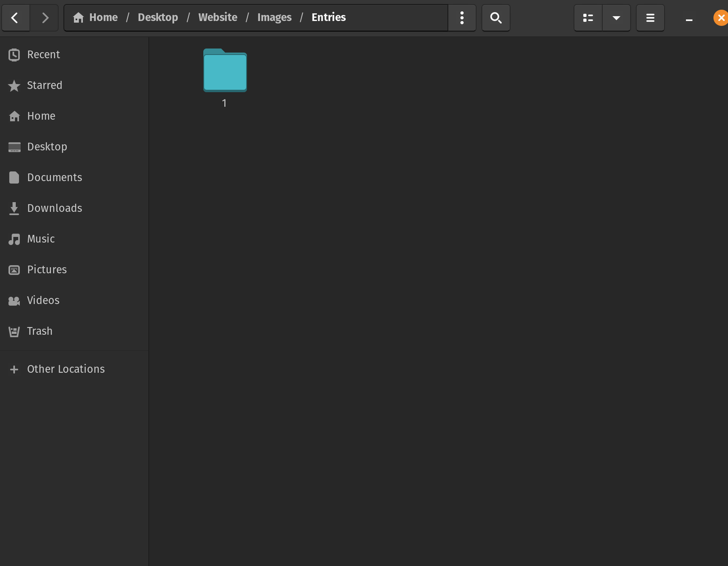Viewport: 728px width, 566px height.
Task: Toggle list and grid view
Action: pos(588,18)
